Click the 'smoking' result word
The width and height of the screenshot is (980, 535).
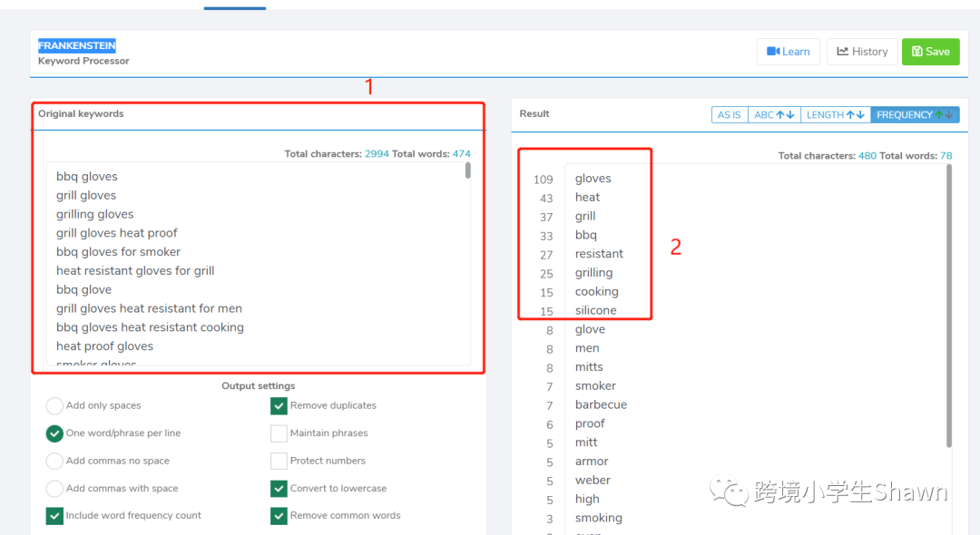(599, 518)
